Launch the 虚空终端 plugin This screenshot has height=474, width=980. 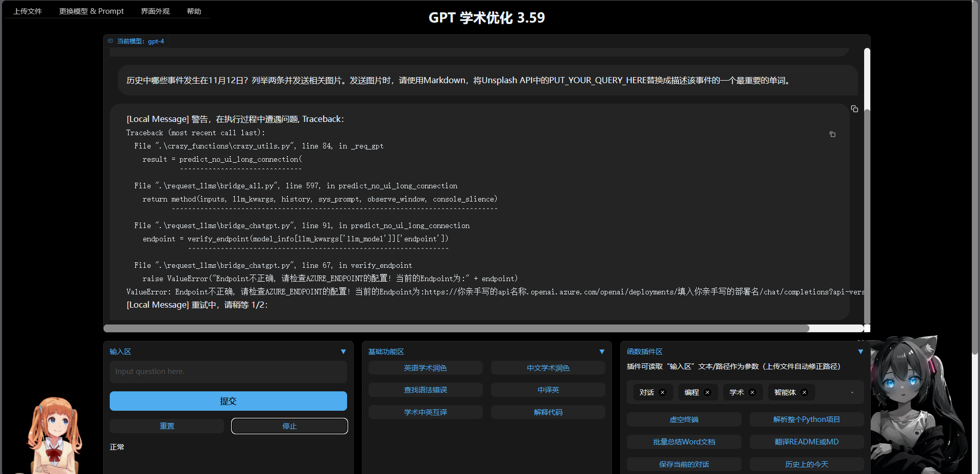[684, 419]
